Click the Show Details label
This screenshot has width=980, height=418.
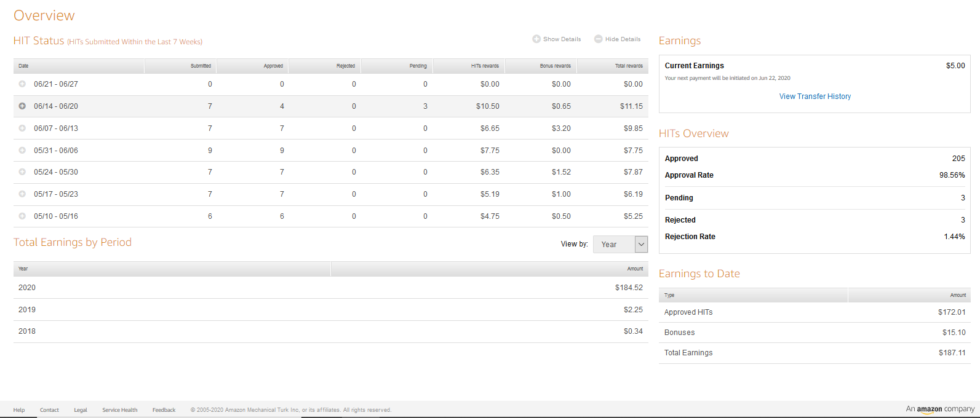coord(562,39)
